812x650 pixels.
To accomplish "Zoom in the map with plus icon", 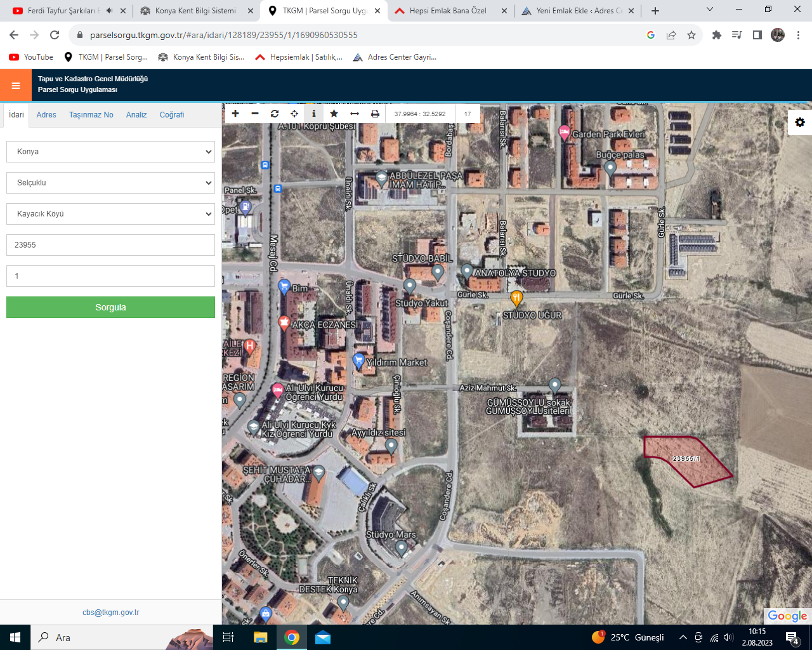I will tap(235, 114).
